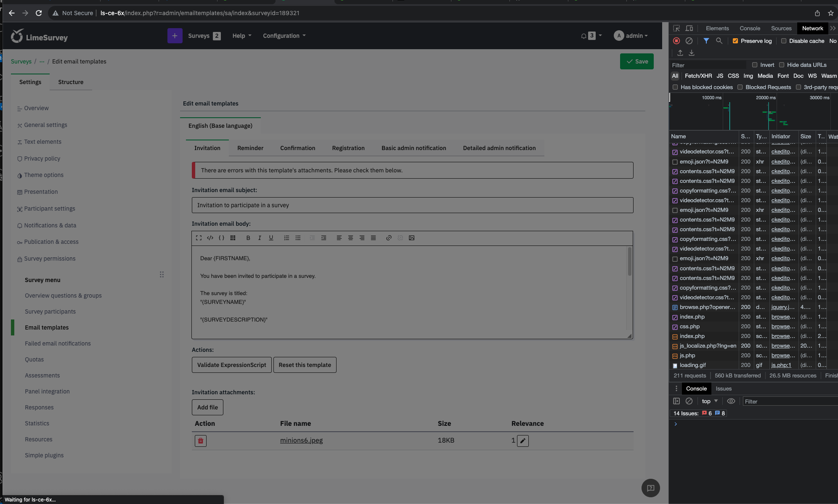Viewport: 838px width, 504px height.
Task: Switch to the Reminder template tab
Action: point(250,148)
